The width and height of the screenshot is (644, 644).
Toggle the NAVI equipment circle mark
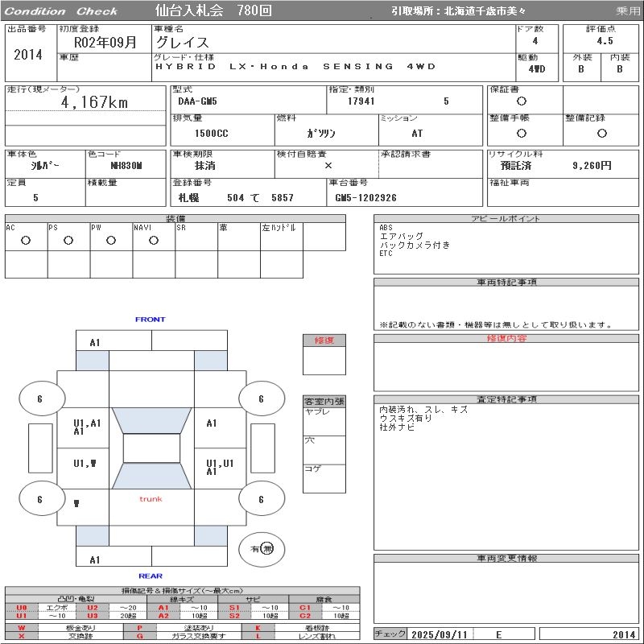pos(154,240)
